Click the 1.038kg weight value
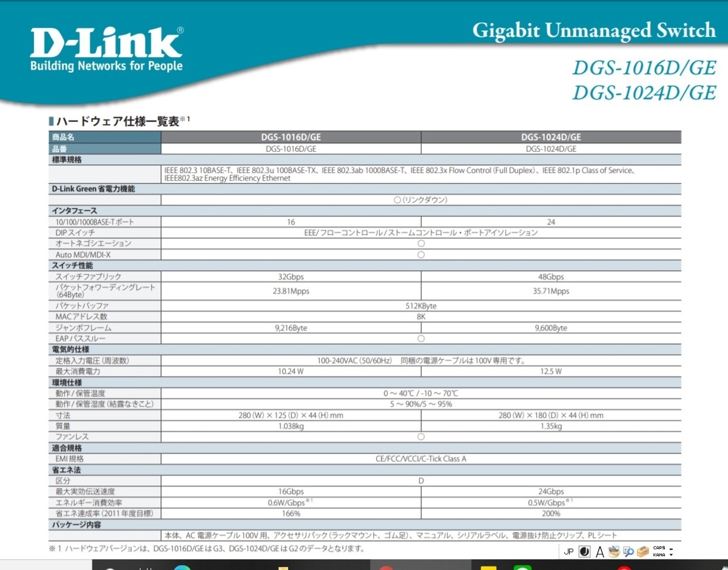728x570 pixels. 291,426
